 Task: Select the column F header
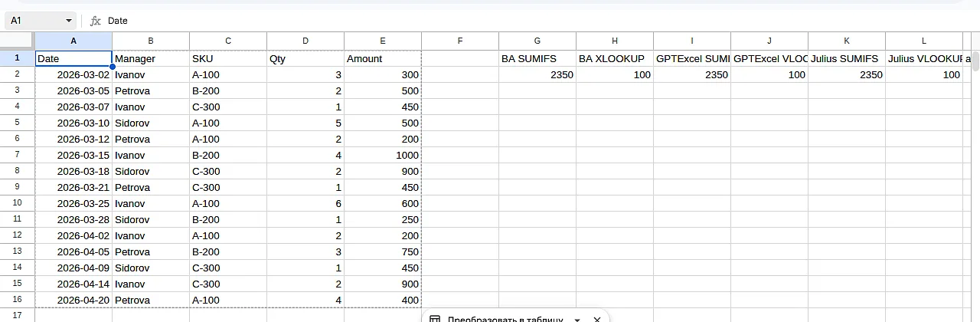[460, 41]
